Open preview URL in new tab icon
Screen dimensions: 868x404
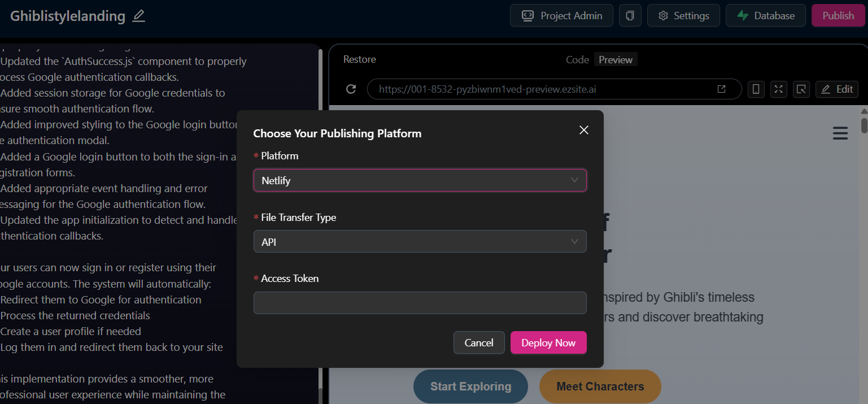tap(721, 89)
